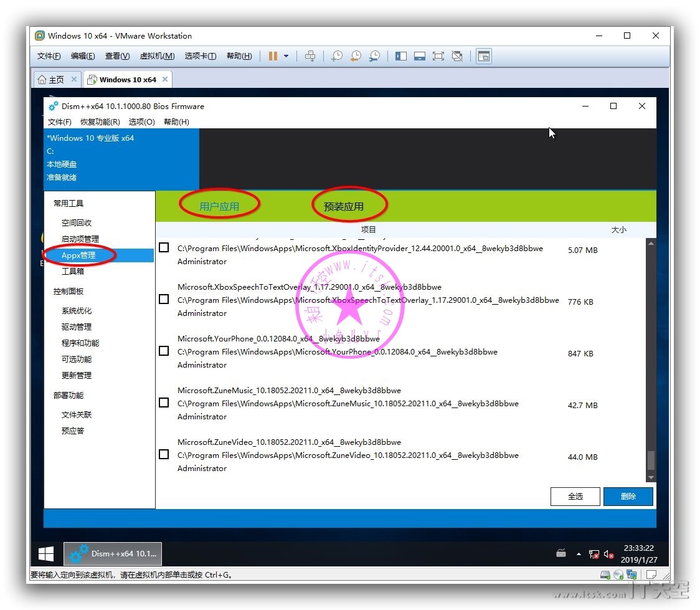Show hidden tray icons
This screenshot has width=700, height=610.
point(579,554)
